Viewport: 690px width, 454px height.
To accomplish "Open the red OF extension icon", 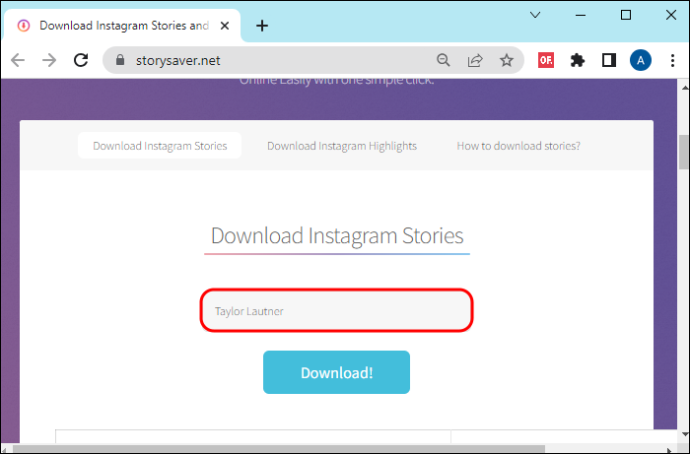I will pyautogui.click(x=546, y=60).
